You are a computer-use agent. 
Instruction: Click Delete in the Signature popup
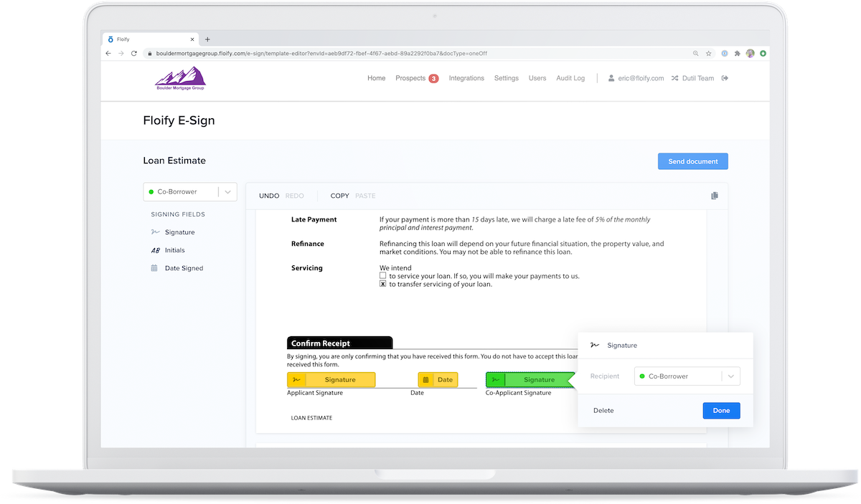pyautogui.click(x=603, y=410)
